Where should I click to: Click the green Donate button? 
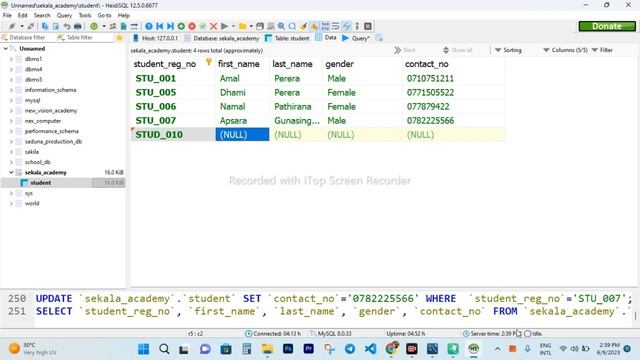pos(607,26)
